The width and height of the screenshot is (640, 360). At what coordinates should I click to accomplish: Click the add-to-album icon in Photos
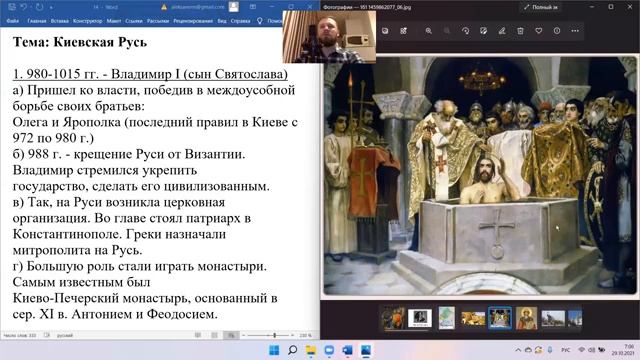[404, 31]
